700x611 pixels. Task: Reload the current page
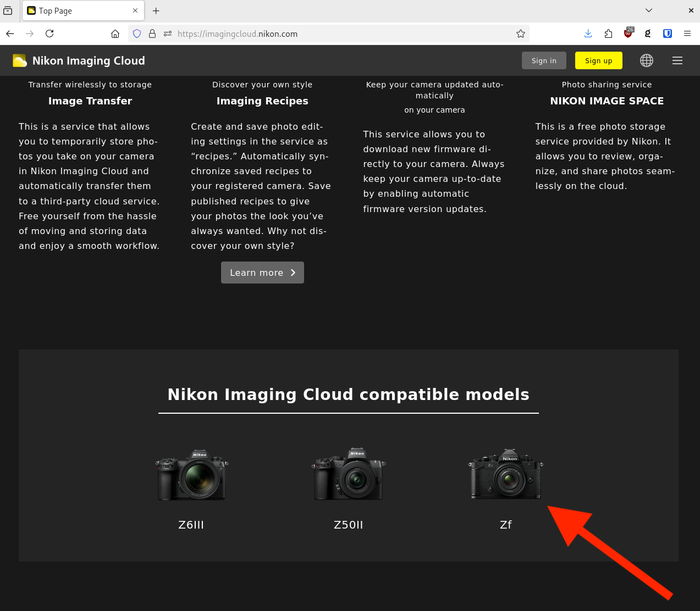(x=49, y=34)
